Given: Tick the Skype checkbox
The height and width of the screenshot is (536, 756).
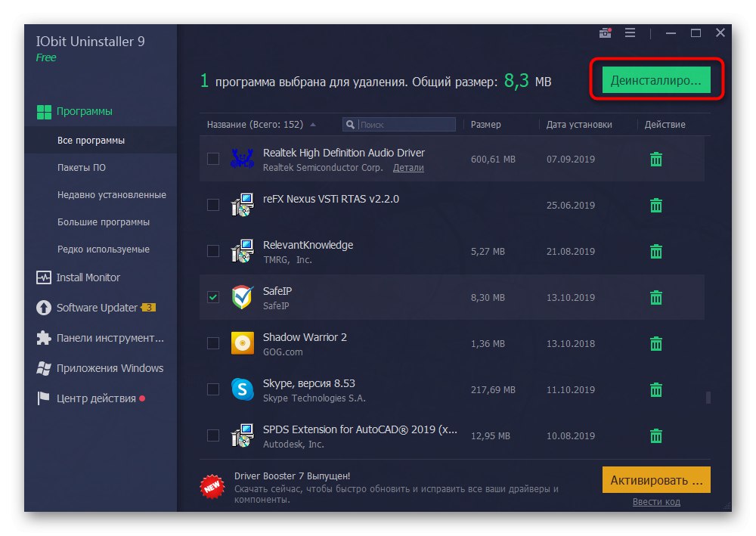Looking at the screenshot, I should (x=212, y=389).
